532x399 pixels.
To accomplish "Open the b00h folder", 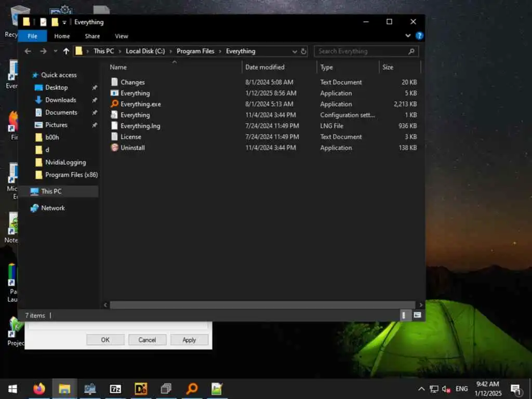I will click(x=52, y=137).
